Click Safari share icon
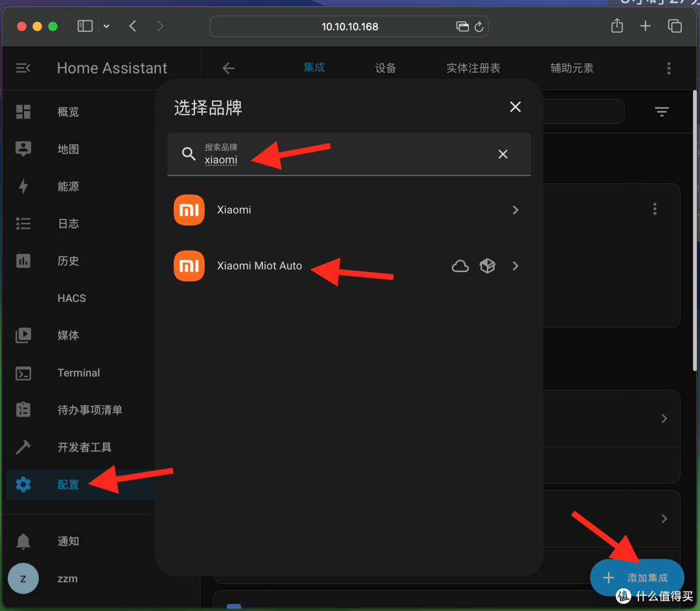The width and height of the screenshot is (700, 611). [x=617, y=26]
